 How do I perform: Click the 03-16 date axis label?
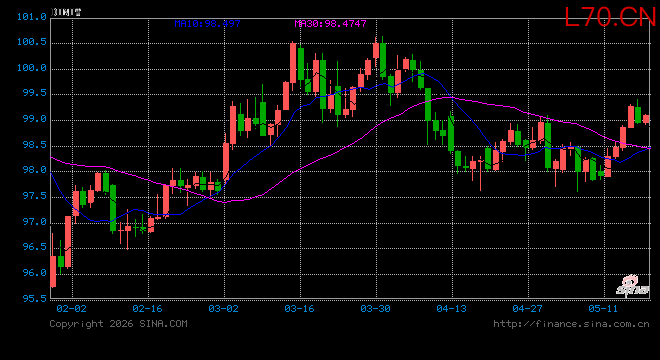pyautogui.click(x=299, y=309)
